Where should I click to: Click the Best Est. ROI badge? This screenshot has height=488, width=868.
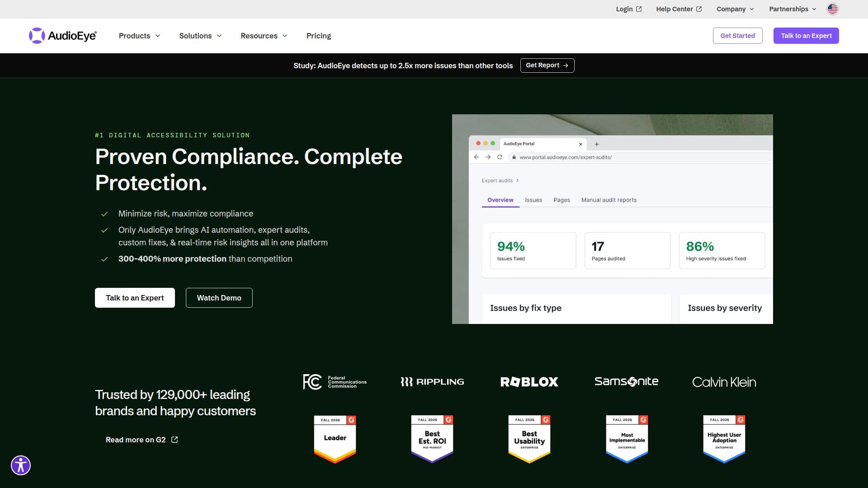tap(432, 439)
